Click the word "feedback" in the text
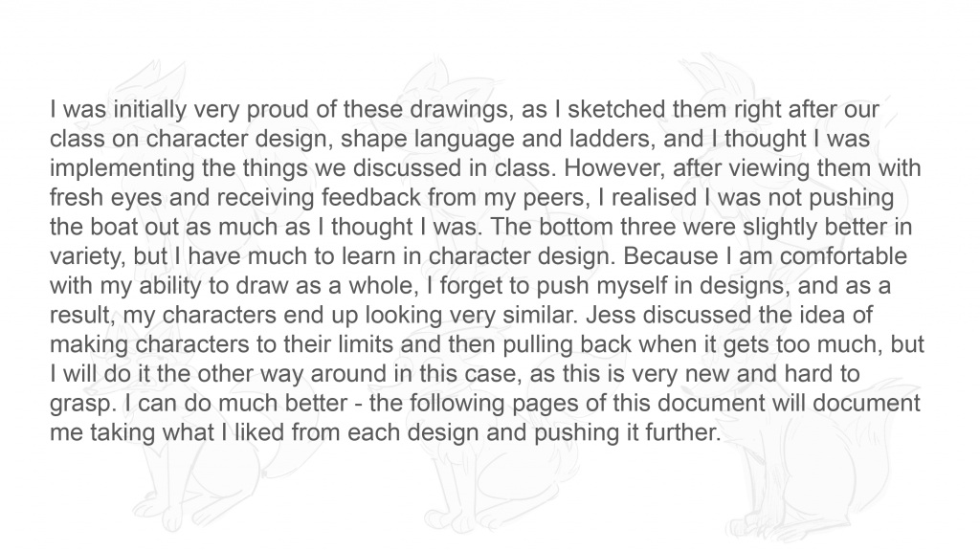The image size is (980, 551). 370,197
